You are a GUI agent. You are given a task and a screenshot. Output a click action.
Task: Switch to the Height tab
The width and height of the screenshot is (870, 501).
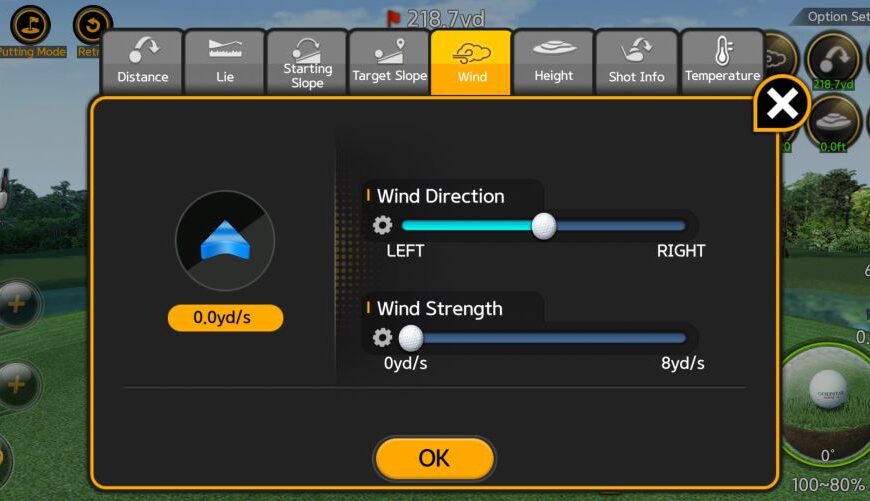554,63
